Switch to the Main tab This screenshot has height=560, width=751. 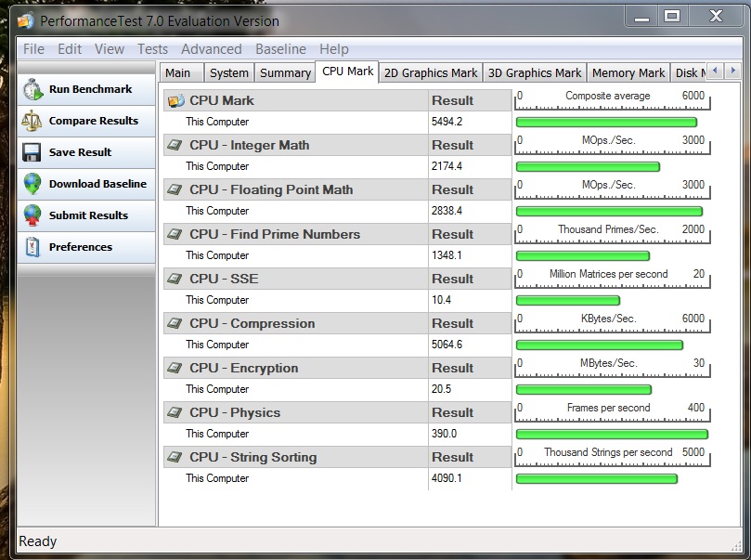click(x=182, y=72)
